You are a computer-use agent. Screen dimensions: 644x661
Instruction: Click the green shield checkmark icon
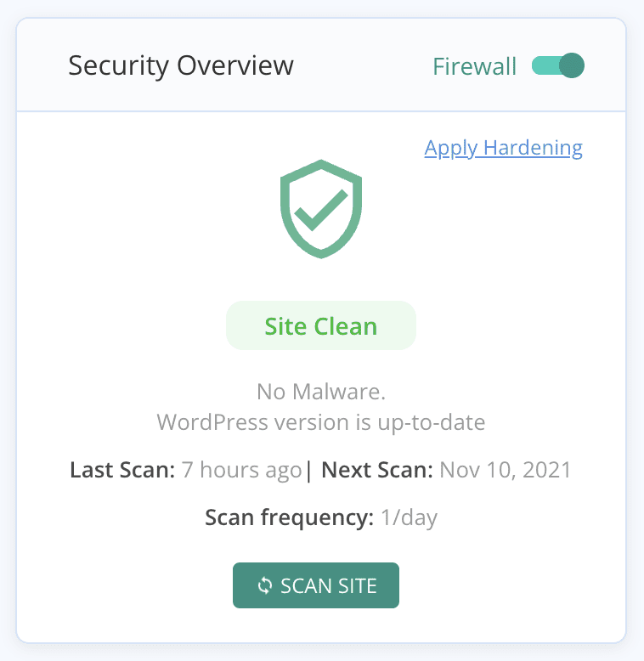(321, 208)
